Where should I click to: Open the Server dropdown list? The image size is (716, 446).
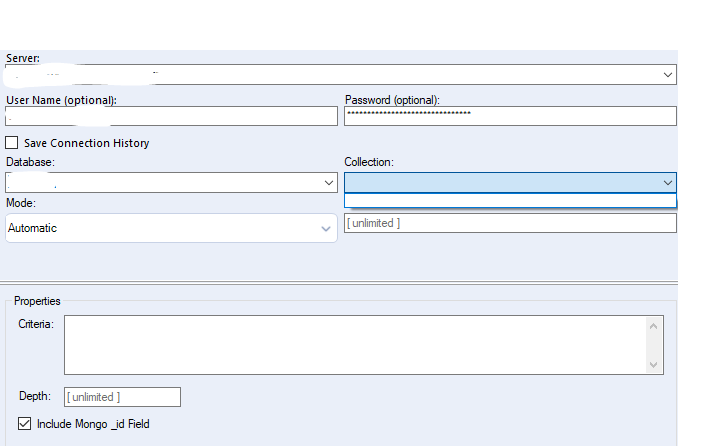point(667,74)
